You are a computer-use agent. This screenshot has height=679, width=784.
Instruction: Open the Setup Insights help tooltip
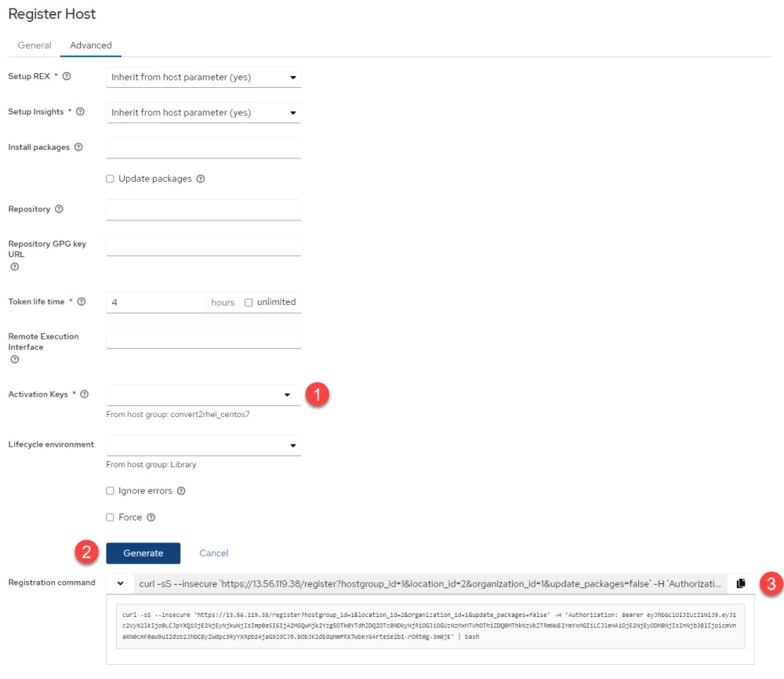click(x=81, y=111)
